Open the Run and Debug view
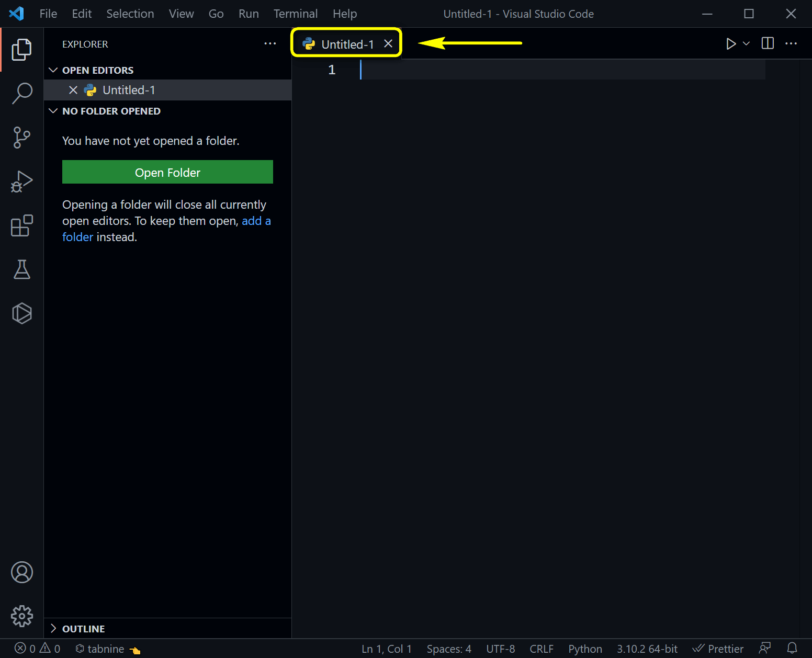This screenshot has width=812, height=658. [21, 181]
